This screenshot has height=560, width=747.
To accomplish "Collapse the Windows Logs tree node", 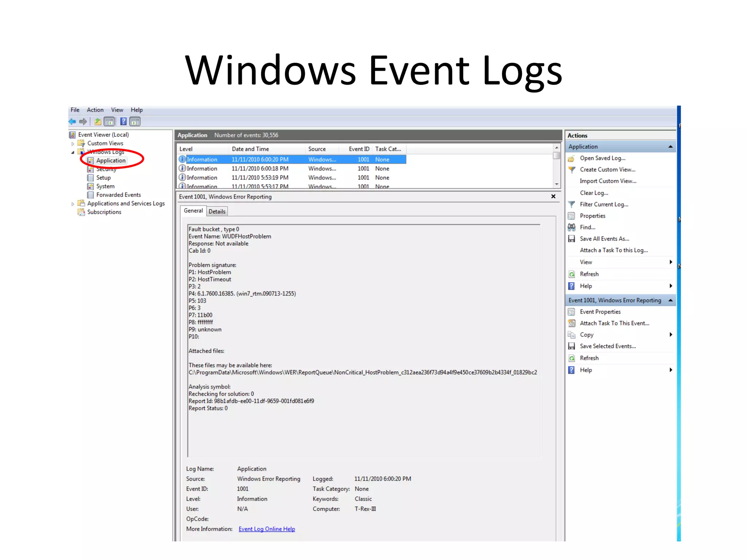I will coord(73,152).
